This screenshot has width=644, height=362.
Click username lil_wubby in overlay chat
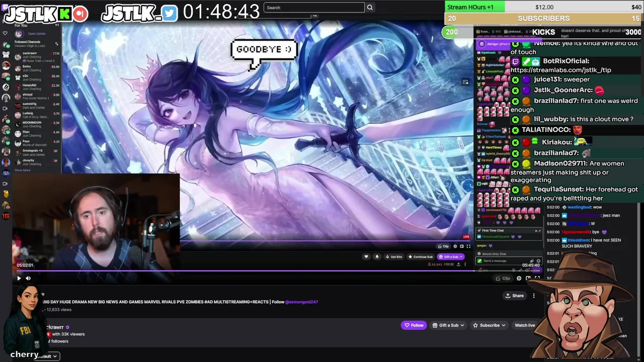pos(550,119)
